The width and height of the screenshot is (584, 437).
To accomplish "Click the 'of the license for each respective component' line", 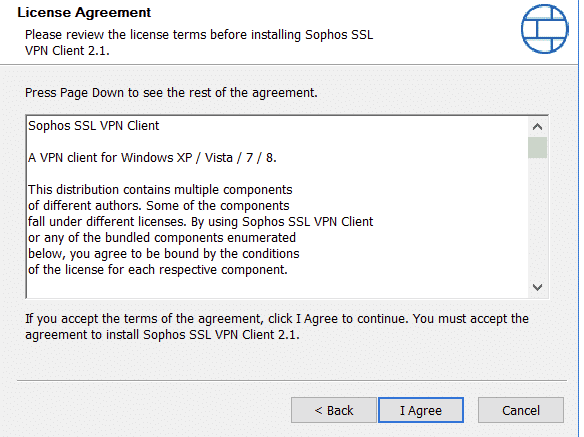I will [x=158, y=270].
